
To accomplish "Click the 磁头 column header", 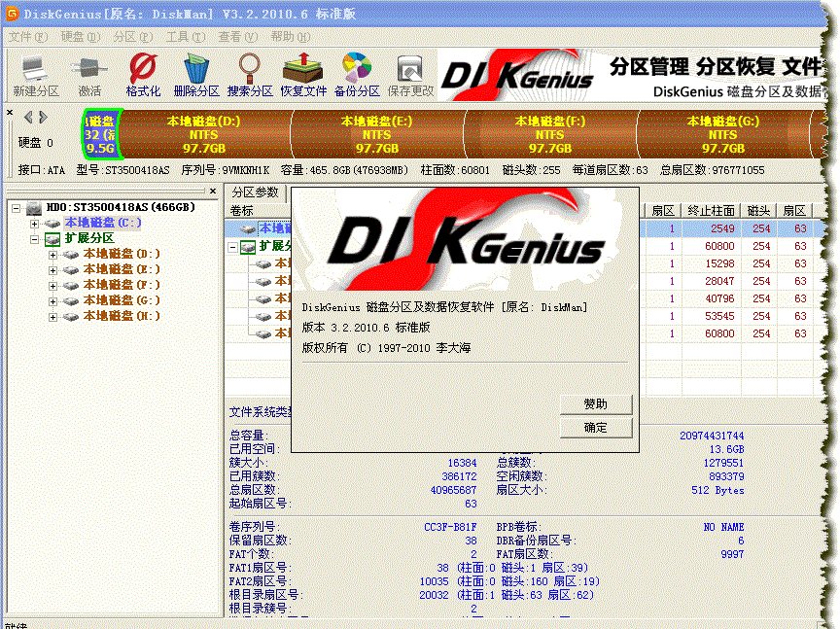I will click(758, 211).
